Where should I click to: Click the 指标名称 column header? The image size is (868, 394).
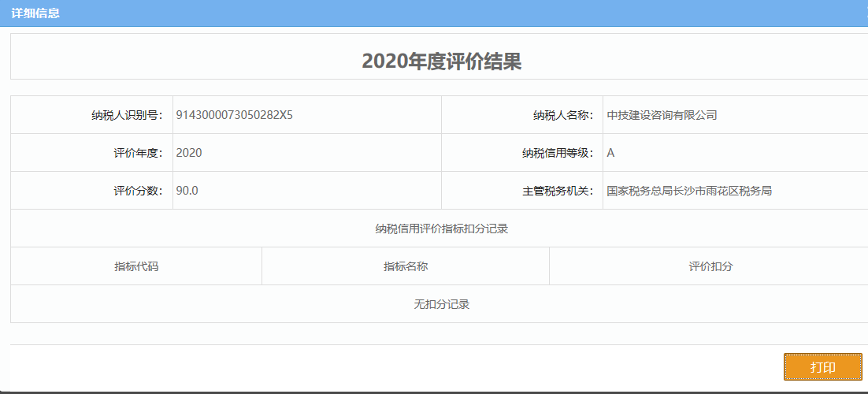tap(406, 266)
